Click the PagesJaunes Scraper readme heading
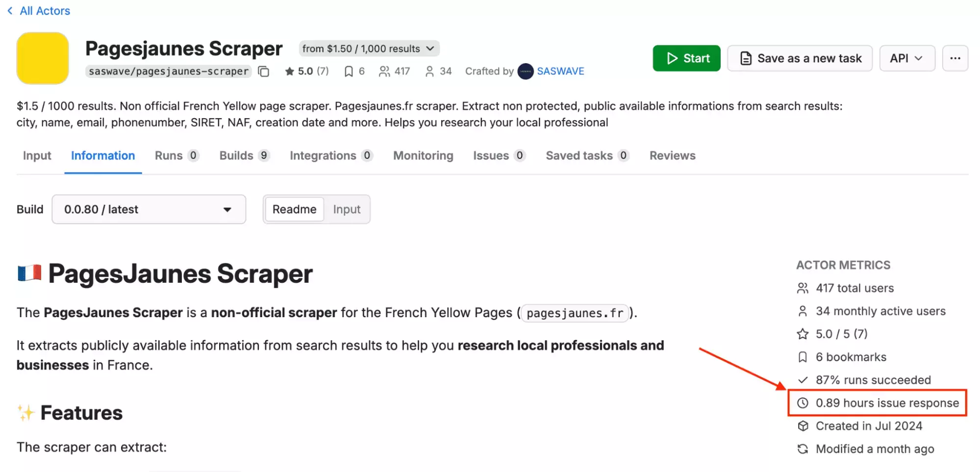Screen dimensions: 980x472 click(x=180, y=273)
